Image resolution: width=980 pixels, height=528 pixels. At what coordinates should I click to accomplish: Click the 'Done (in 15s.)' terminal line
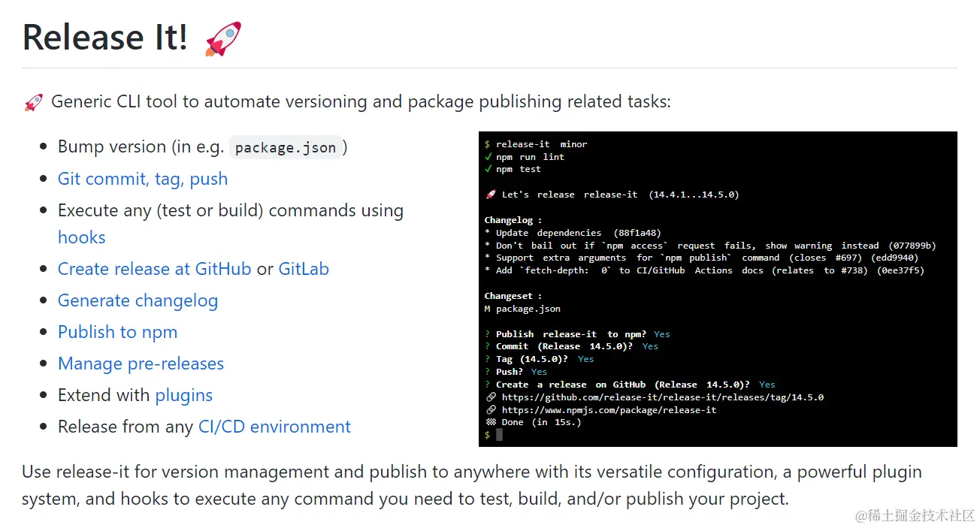point(541,422)
